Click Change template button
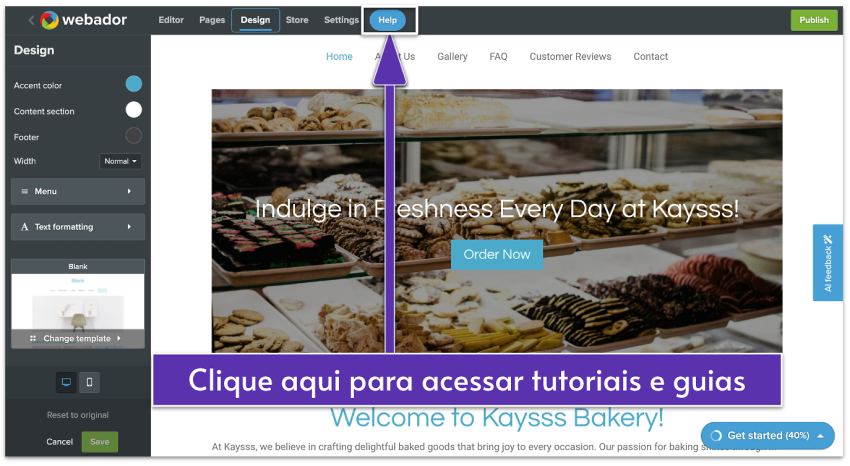Viewport: 850px width, 466px height. click(77, 338)
